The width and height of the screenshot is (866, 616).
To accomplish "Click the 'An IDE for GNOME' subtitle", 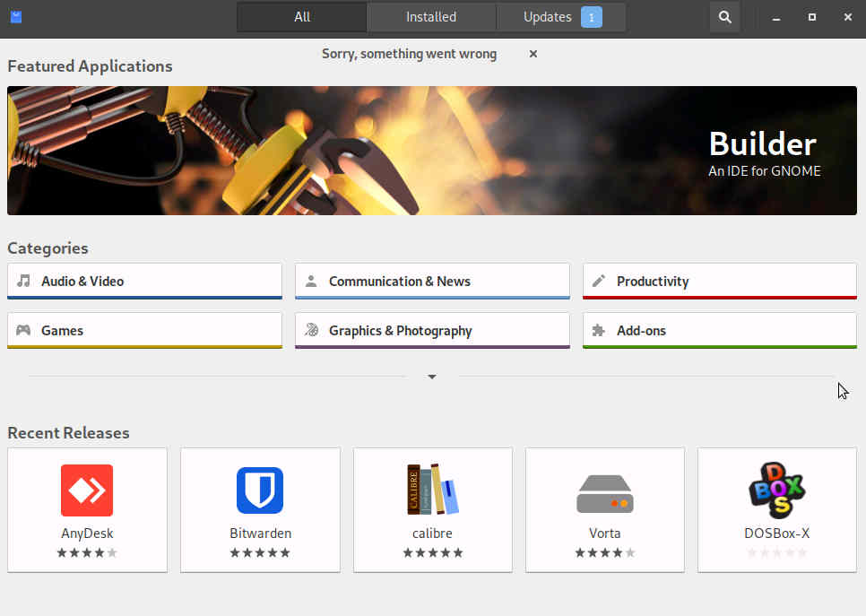I will point(765,171).
